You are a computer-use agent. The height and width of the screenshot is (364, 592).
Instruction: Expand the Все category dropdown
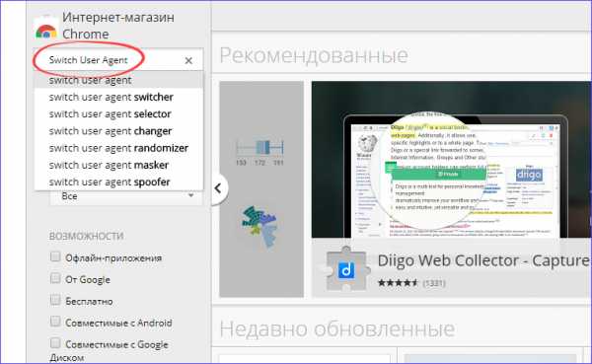tap(126, 196)
